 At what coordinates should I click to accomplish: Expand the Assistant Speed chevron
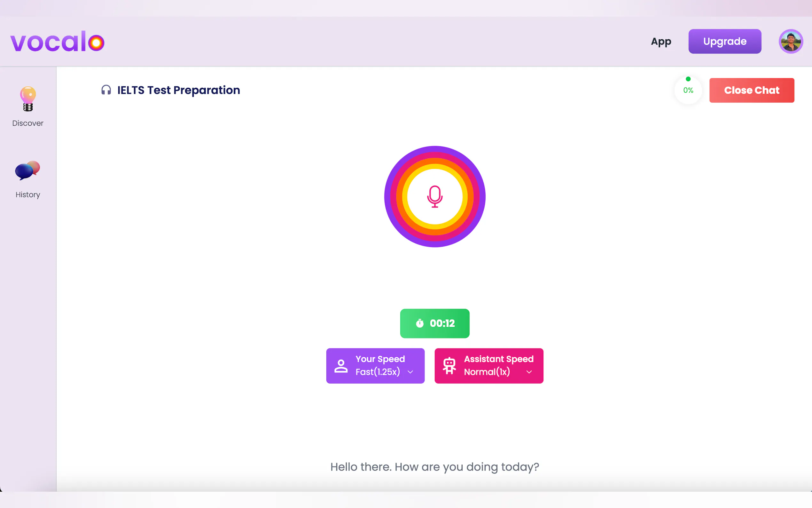(x=529, y=372)
